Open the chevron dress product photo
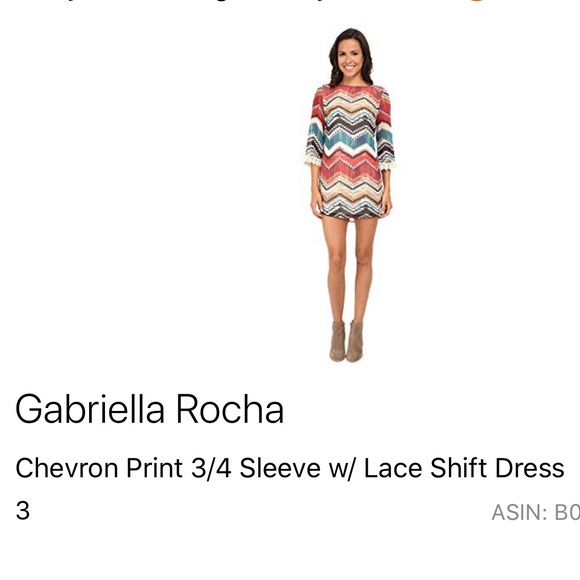This screenshot has width=580, height=580. (350, 195)
